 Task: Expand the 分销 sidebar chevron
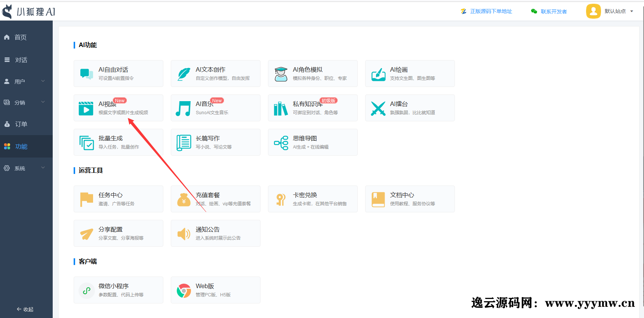tap(43, 102)
